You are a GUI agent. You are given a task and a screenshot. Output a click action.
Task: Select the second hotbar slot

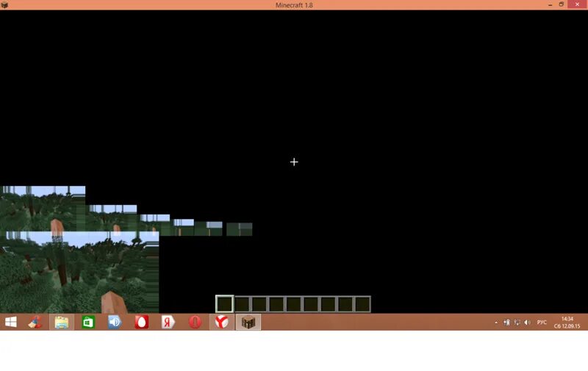point(242,304)
